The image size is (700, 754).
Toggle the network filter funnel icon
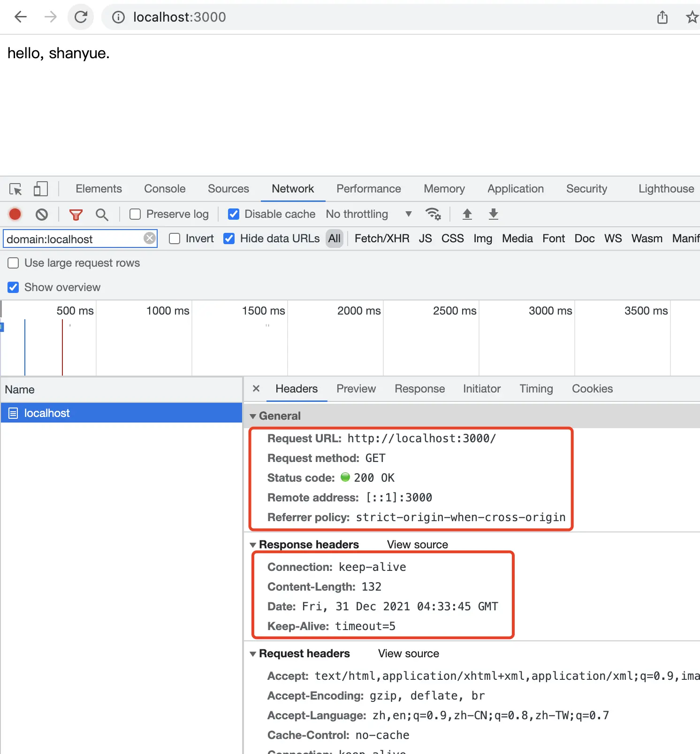(x=76, y=215)
